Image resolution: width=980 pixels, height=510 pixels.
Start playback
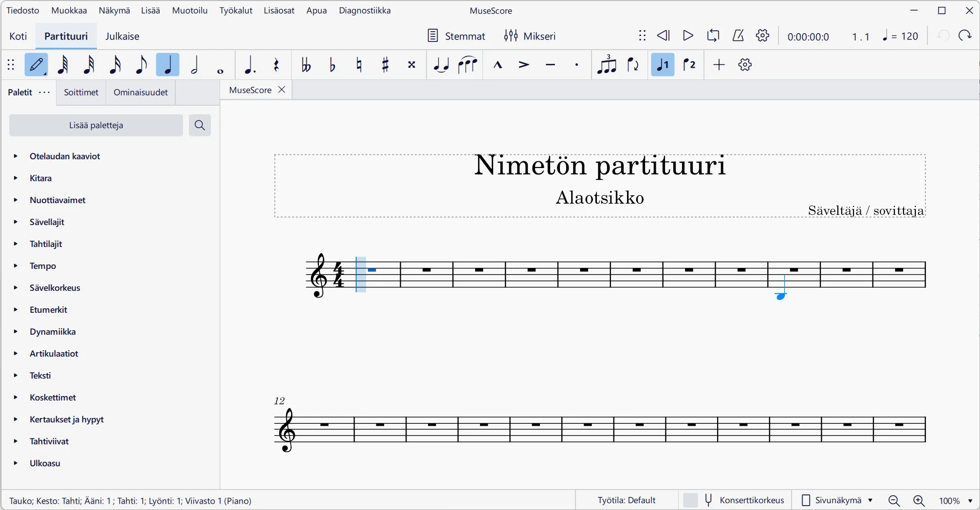(688, 36)
